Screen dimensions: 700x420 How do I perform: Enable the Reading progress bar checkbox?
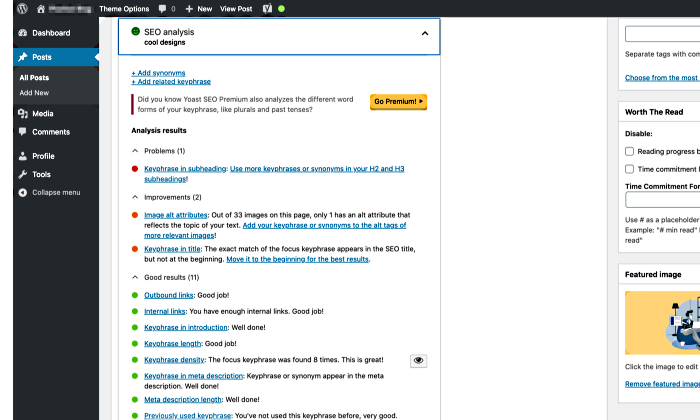click(630, 151)
